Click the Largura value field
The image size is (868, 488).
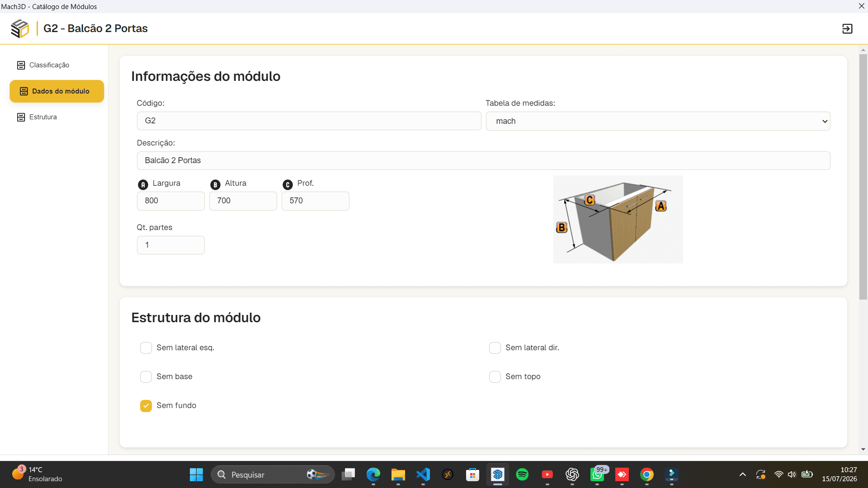click(x=170, y=201)
